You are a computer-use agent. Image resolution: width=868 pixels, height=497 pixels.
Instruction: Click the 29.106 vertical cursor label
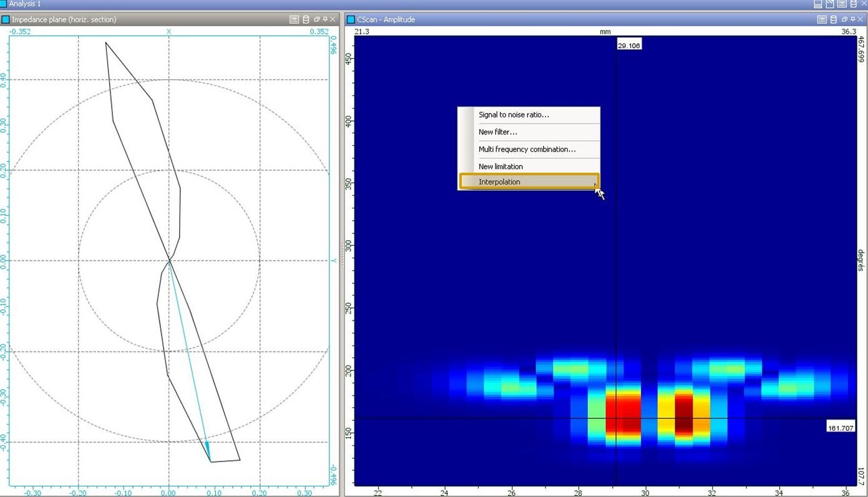point(628,46)
